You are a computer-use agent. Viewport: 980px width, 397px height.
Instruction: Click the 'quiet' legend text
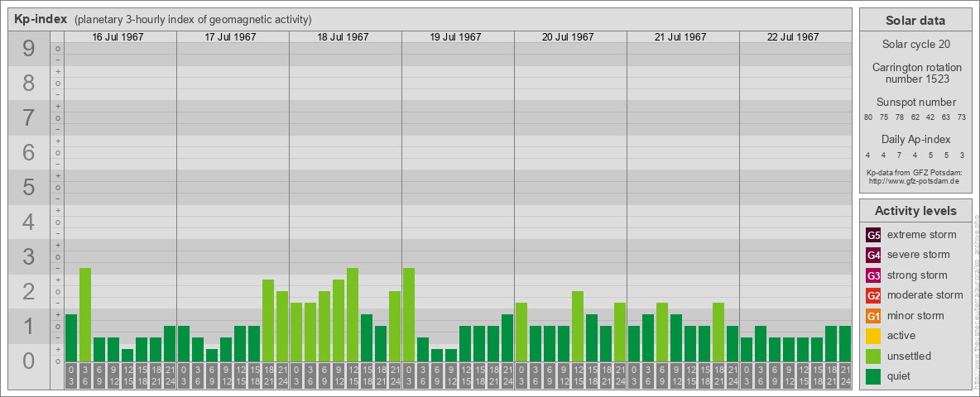pyautogui.click(x=901, y=375)
